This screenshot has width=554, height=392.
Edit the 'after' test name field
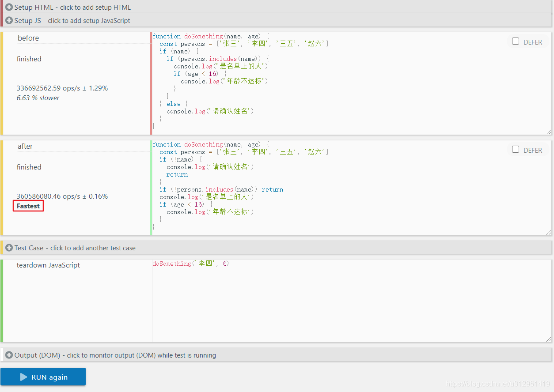83,146
